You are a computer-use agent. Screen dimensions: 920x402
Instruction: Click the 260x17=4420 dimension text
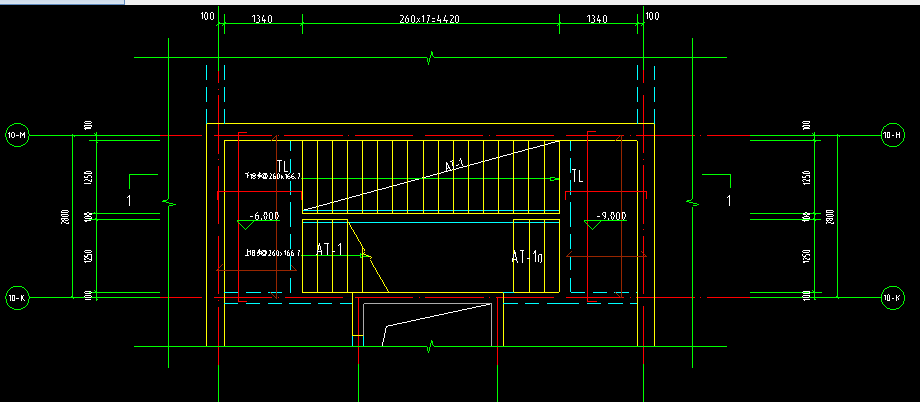[429, 19]
